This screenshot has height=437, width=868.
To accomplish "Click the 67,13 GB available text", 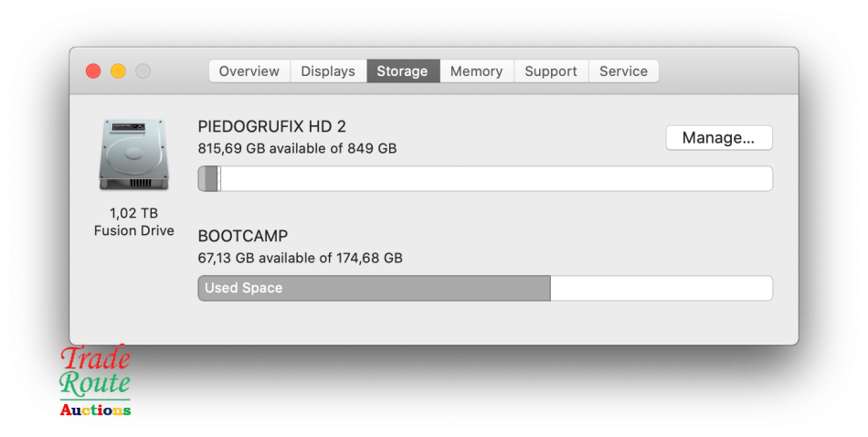I will pyautogui.click(x=300, y=259).
